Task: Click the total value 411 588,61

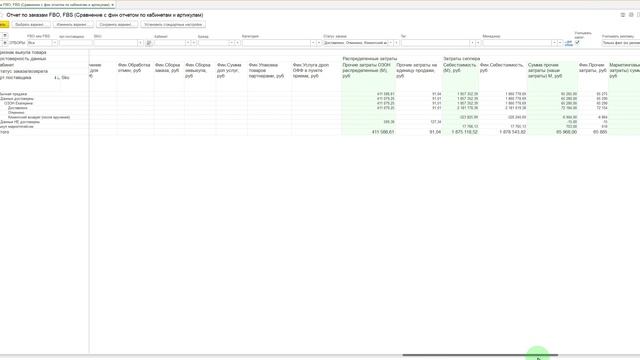Action: point(382,132)
